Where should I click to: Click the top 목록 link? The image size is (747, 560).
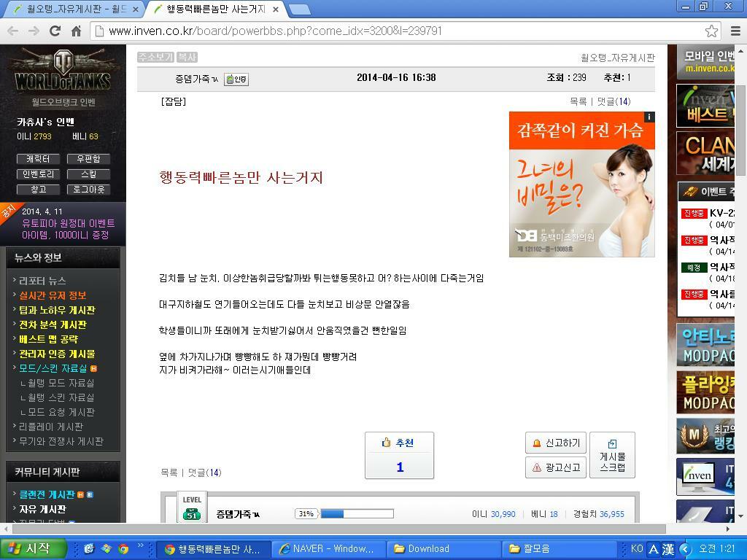578,101
